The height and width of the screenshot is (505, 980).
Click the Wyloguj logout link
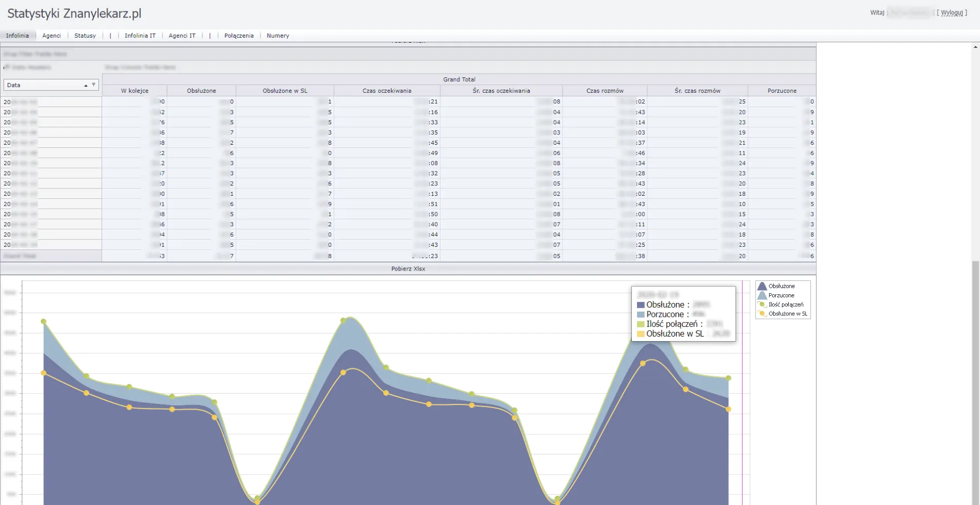[x=952, y=13]
